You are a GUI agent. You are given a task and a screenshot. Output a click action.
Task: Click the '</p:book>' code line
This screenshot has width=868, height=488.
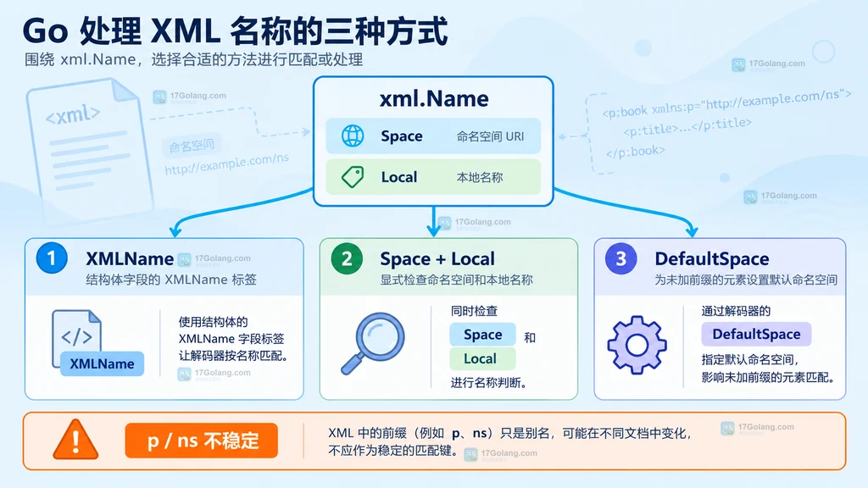636,152
